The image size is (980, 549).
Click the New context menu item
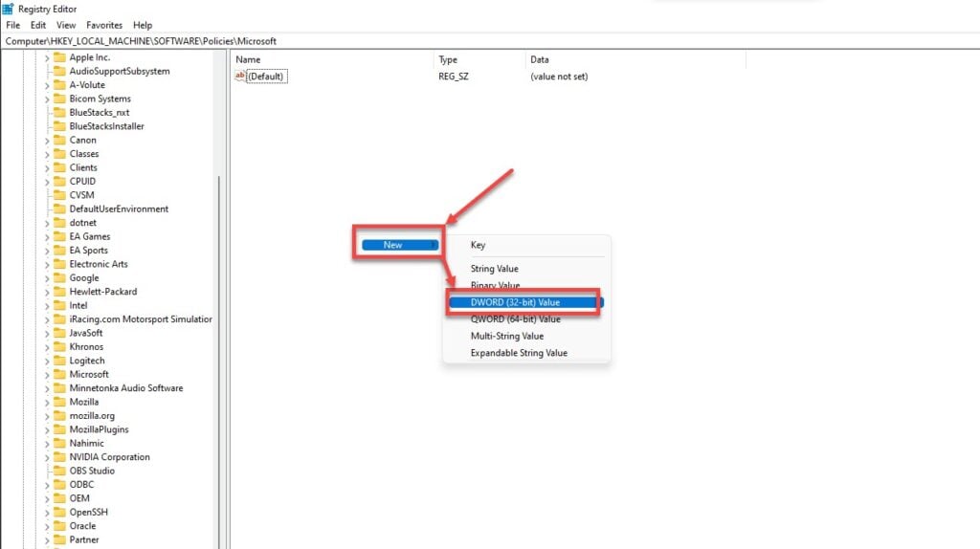click(400, 245)
